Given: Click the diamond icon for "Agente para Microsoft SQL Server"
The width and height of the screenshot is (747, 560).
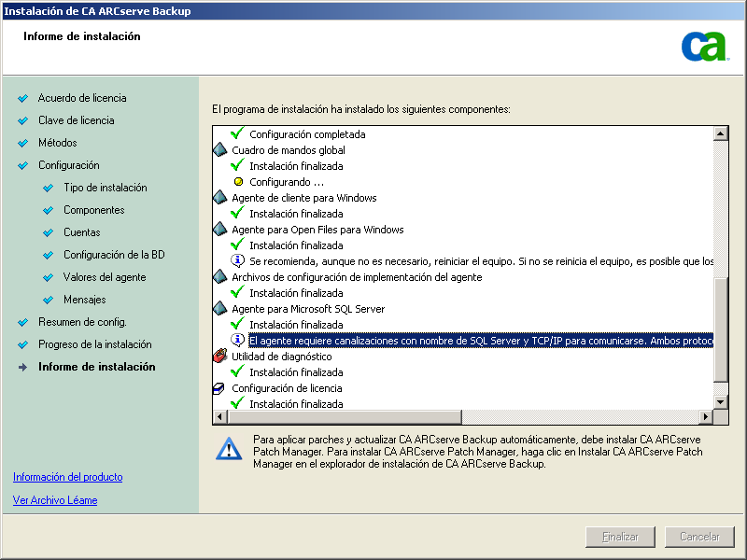Looking at the screenshot, I should click(x=219, y=308).
